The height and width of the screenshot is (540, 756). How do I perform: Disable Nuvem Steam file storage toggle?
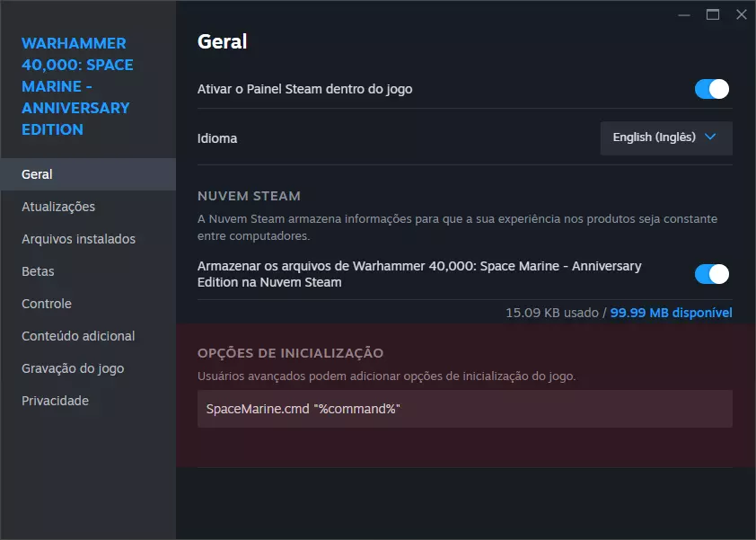(711, 274)
